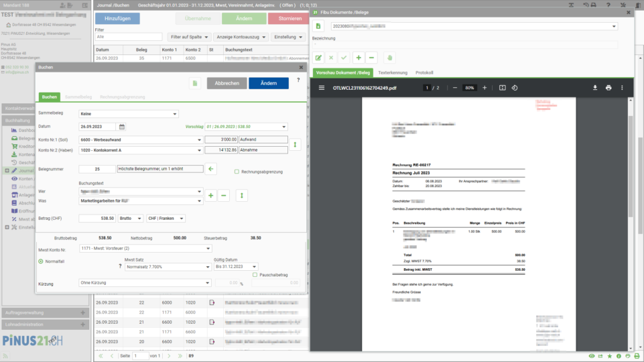Open the Protokoll tab
Screen dimensions: 644x362
coord(424,72)
